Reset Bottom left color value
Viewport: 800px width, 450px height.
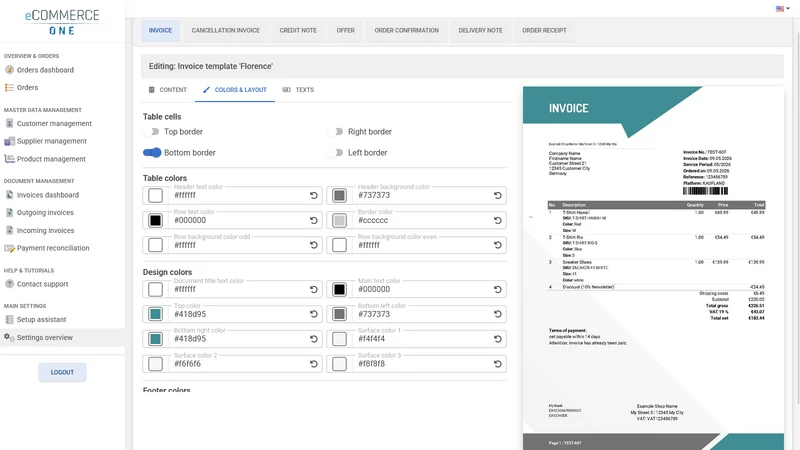[x=497, y=314]
